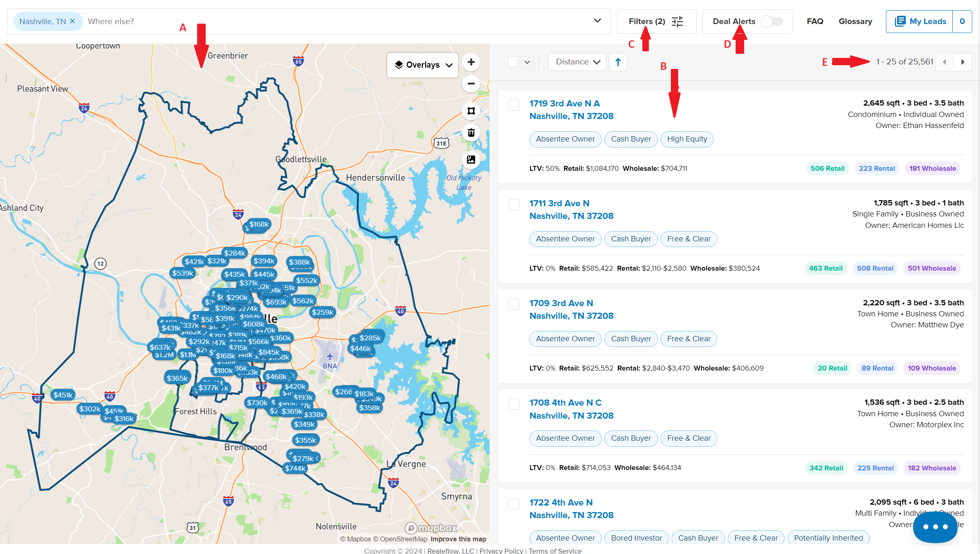Open the chat support bubble
980x554 pixels.
click(935, 527)
